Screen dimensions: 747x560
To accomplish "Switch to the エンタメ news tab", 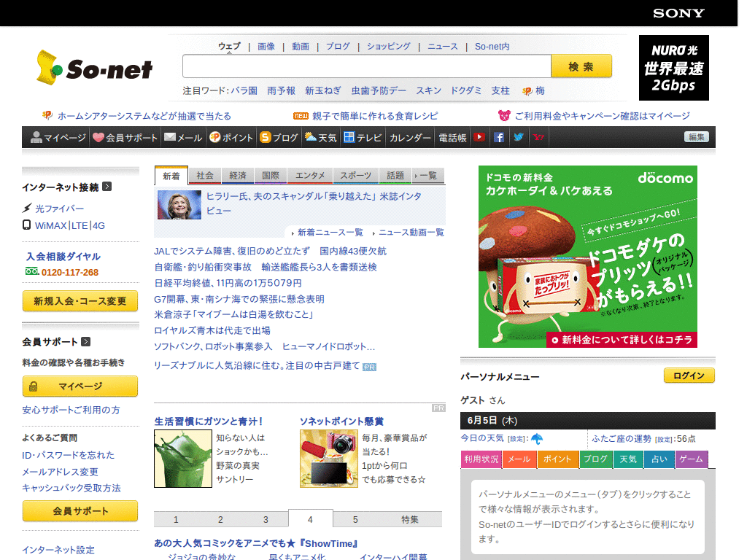I will (309, 175).
